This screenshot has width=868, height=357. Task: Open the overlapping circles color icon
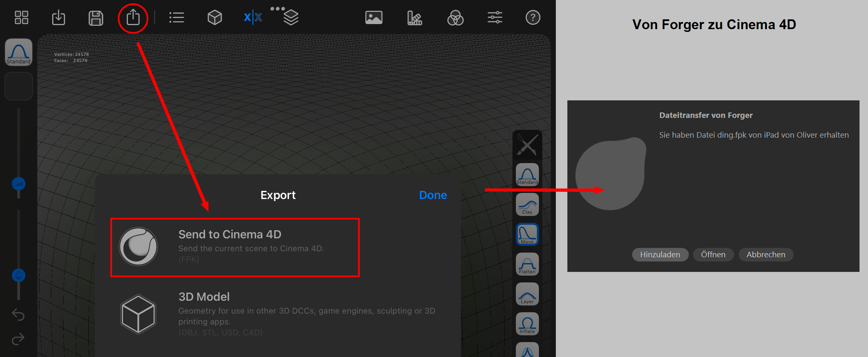pyautogui.click(x=455, y=18)
